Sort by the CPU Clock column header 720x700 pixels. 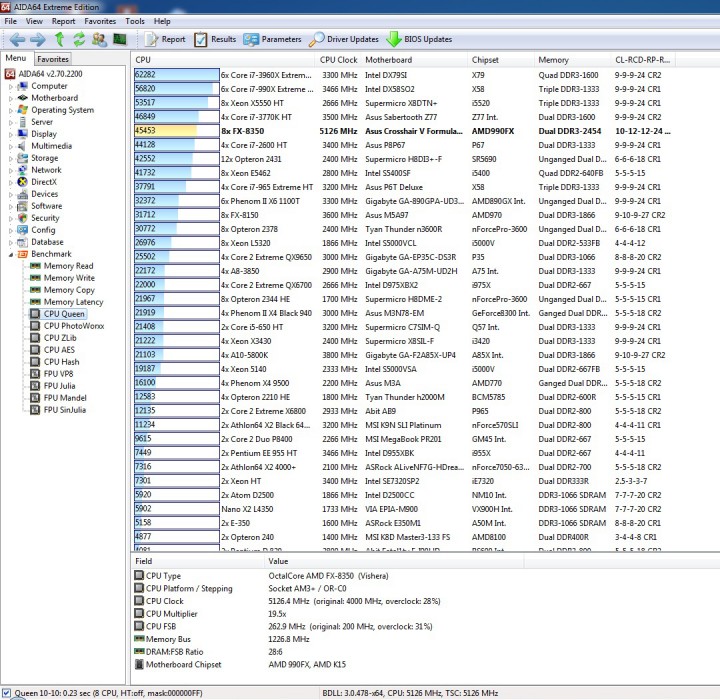click(x=338, y=60)
